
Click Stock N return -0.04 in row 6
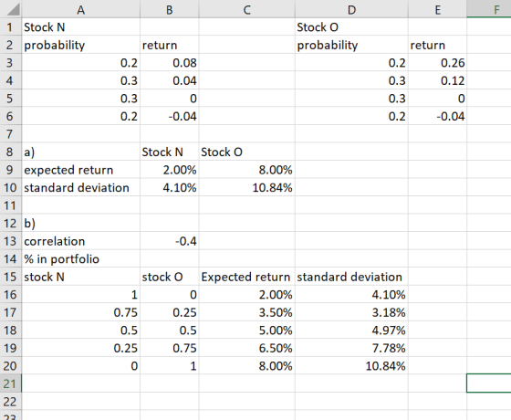170,116
